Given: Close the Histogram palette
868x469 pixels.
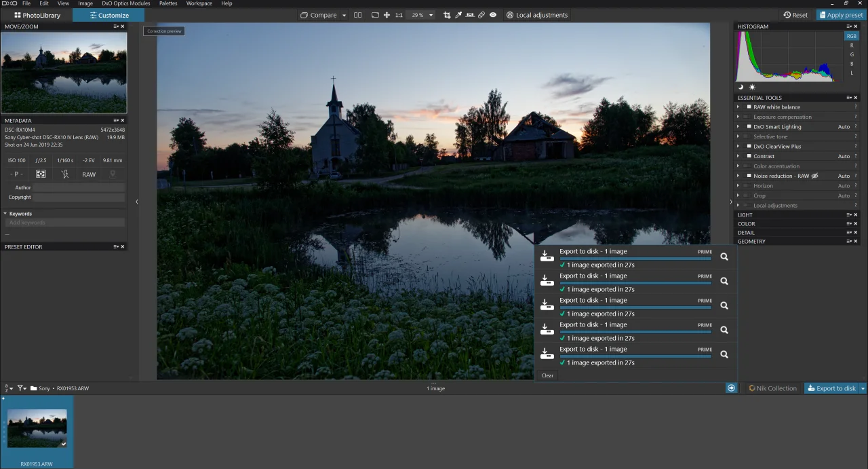Looking at the screenshot, I should (856, 26).
